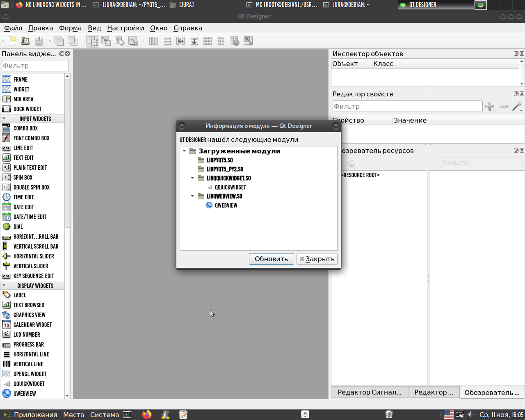Image resolution: width=525 pixels, height=420 pixels.
Task: Select the Dial widget in widget panel
Action: pyautogui.click(x=18, y=227)
